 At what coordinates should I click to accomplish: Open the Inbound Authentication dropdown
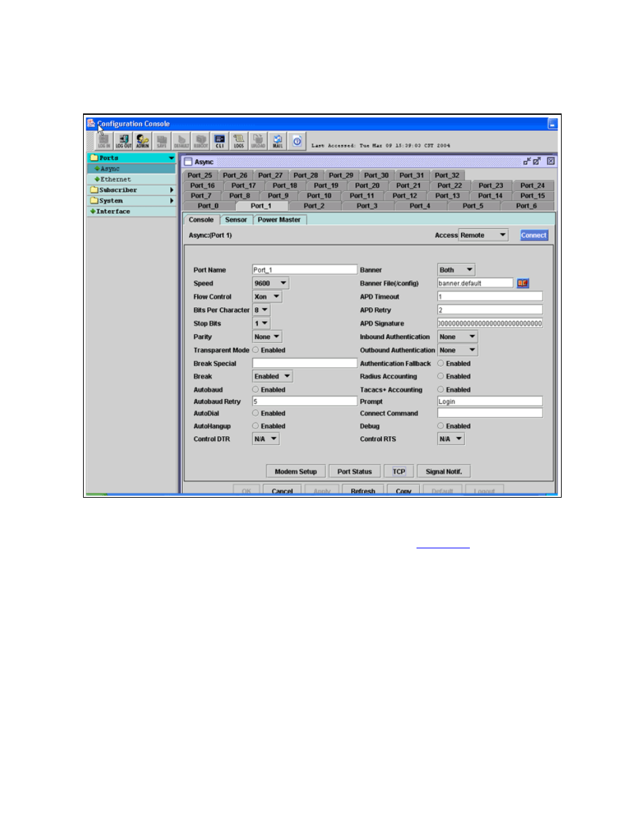point(458,337)
